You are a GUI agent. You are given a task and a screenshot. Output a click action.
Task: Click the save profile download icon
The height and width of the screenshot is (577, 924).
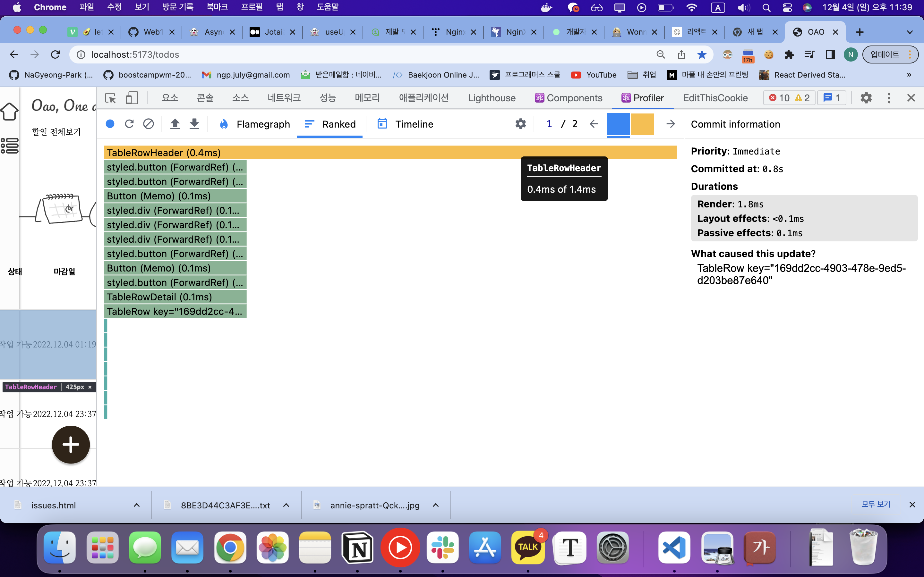point(194,124)
